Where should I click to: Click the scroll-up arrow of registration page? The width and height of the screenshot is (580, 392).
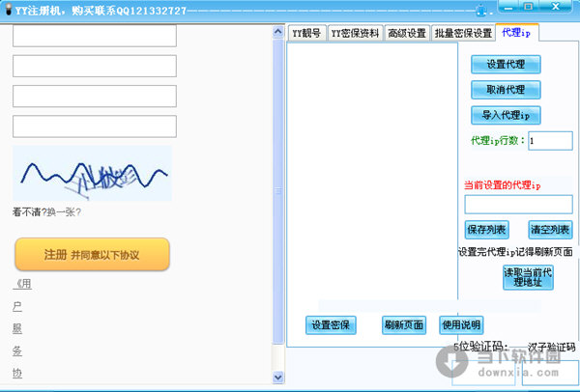coord(277,32)
